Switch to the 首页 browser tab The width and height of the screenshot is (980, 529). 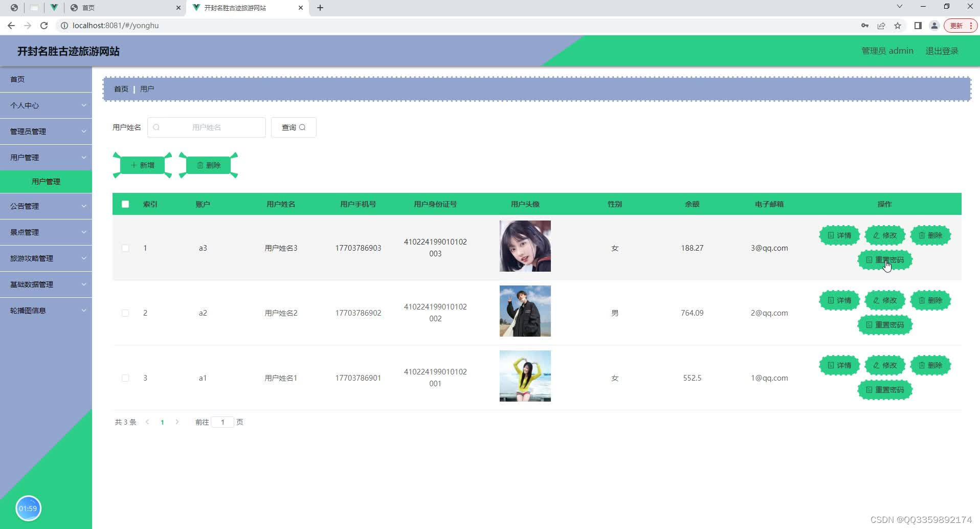click(125, 8)
